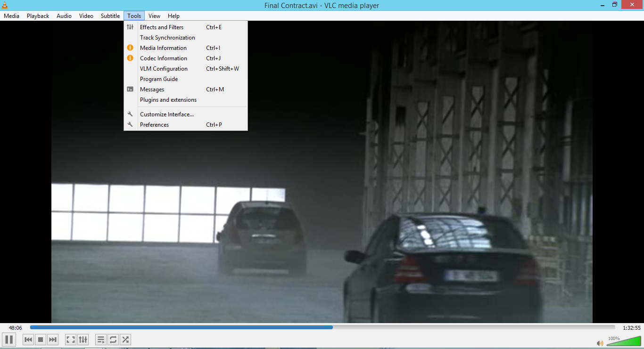The width and height of the screenshot is (644, 349).
Task: Toggle loop playback mode
Action: tap(113, 339)
